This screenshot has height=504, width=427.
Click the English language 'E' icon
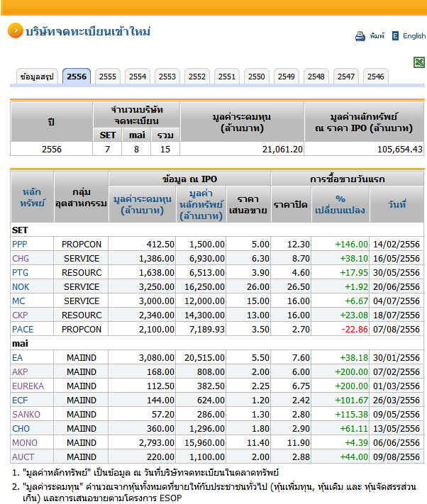click(395, 36)
